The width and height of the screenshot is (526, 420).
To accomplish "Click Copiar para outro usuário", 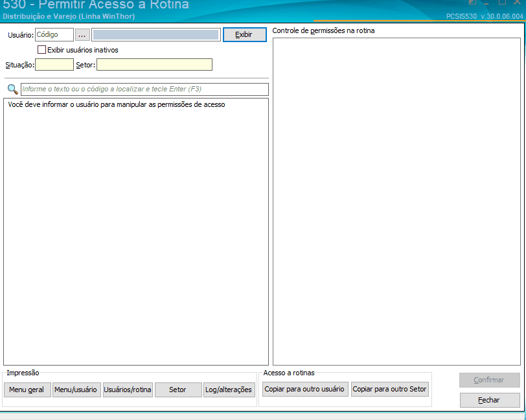I will 305,389.
